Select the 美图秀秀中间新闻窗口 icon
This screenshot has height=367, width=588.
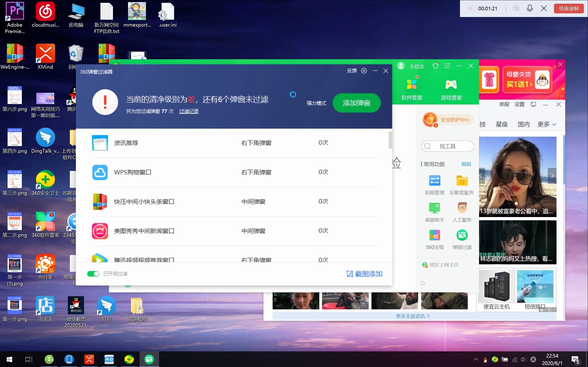100,231
